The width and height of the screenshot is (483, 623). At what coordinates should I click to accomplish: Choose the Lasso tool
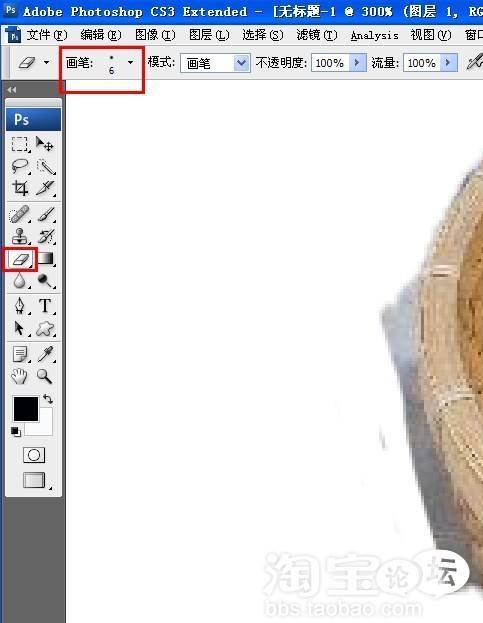coord(19,166)
